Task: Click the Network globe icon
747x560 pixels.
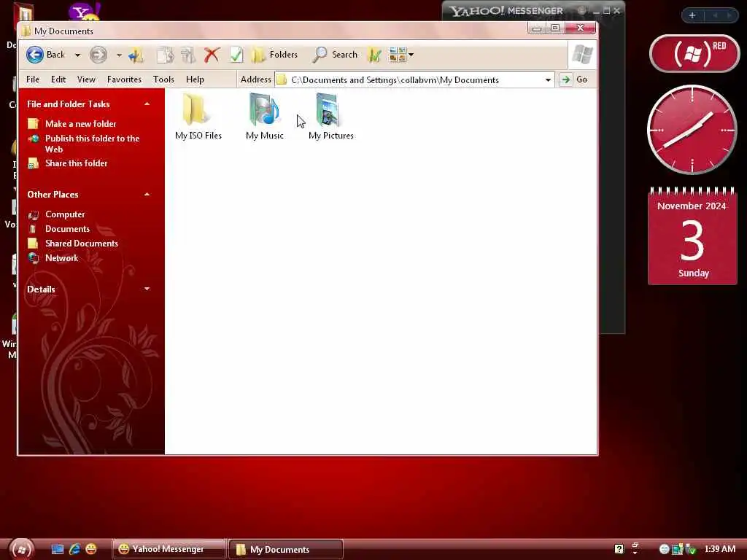Action: (x=33, y=258)
